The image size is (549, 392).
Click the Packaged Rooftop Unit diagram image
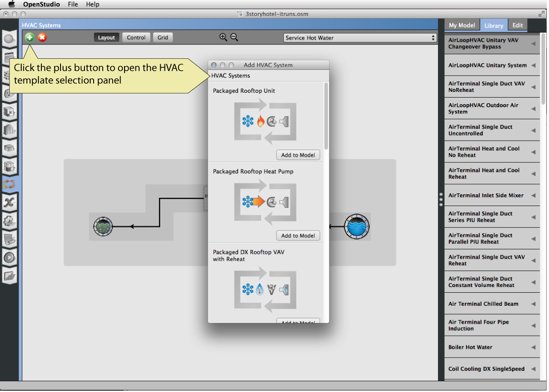[265, 121]
